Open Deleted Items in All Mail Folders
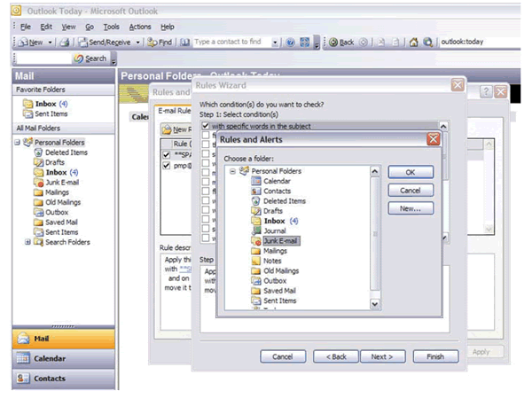Viewport: 532px width, 406px height. 61,152
